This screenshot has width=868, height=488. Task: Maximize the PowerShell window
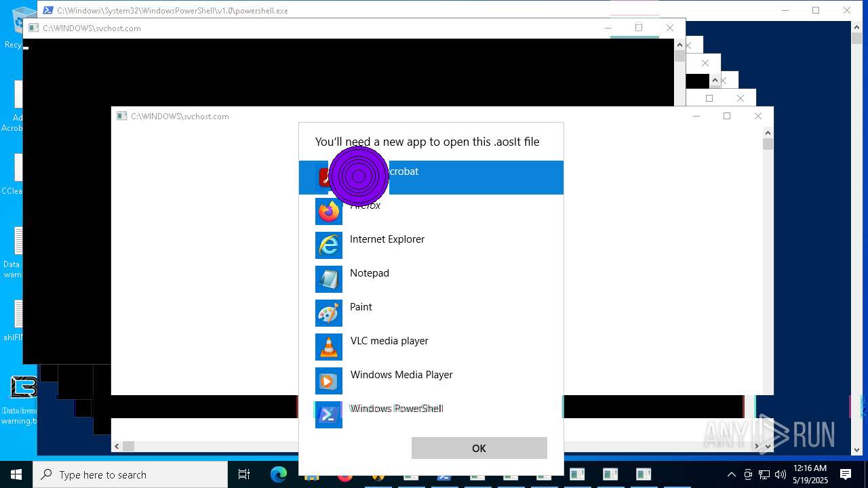[x=816, y=10]
